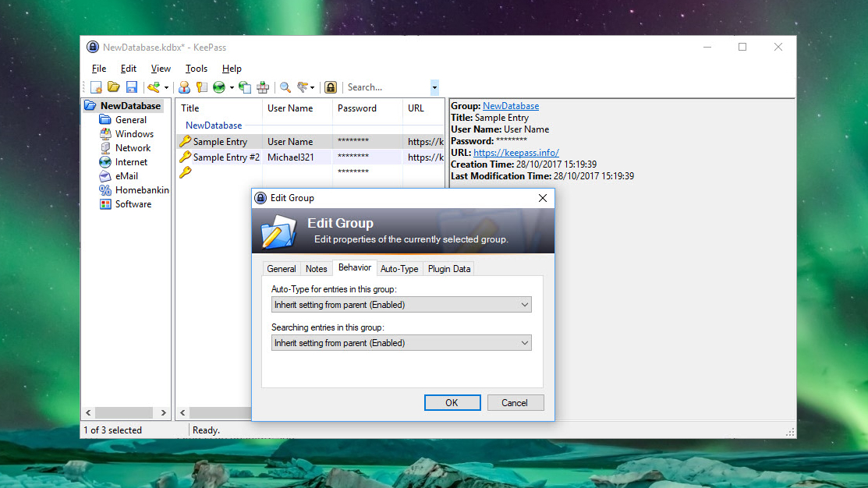Screen dimensions: 868x488
Task: Confirm Edit Group with OK button
Action: point(452,403)
